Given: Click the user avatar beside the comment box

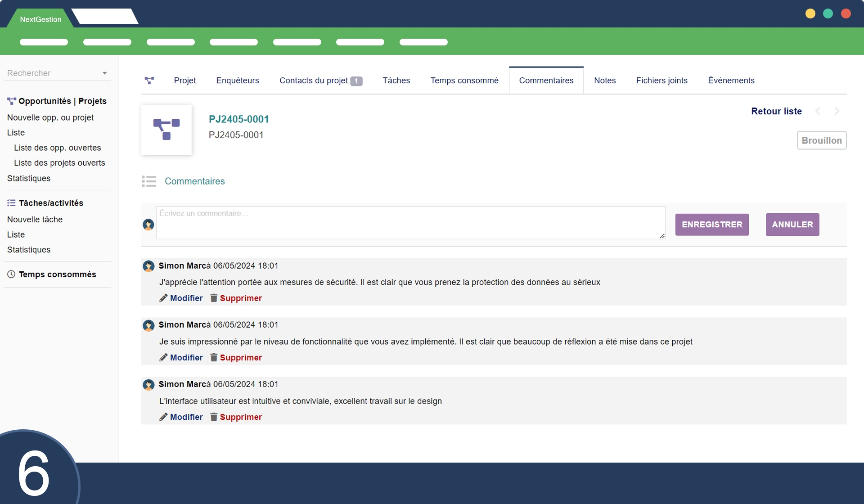Looking at the screenshot, I should (x=148, y=225).
